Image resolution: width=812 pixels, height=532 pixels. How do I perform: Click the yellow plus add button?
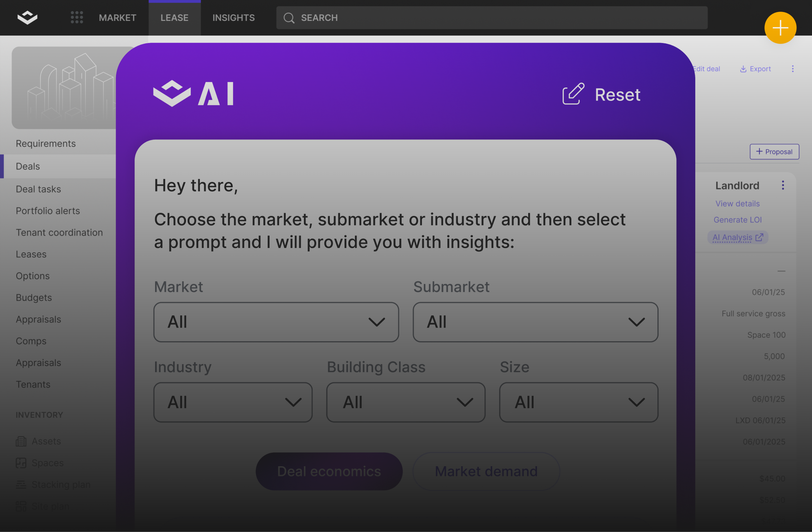(x=780, y=28)
